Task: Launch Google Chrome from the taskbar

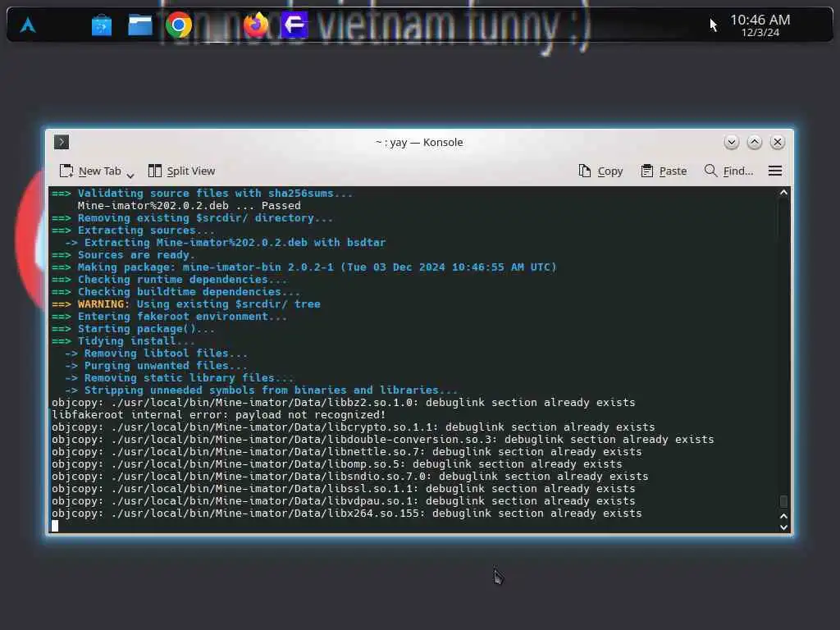Action: click(179, 25)
